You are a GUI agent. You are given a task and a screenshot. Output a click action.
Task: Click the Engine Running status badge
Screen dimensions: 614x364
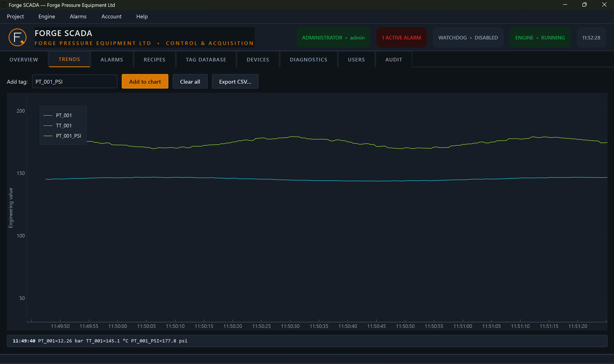[x=540, y=38]
